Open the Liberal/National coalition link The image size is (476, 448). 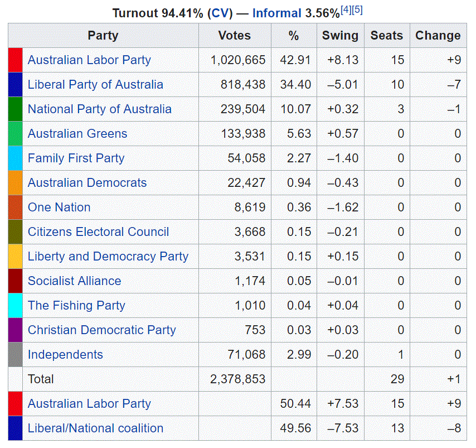[x=95, y=428]
